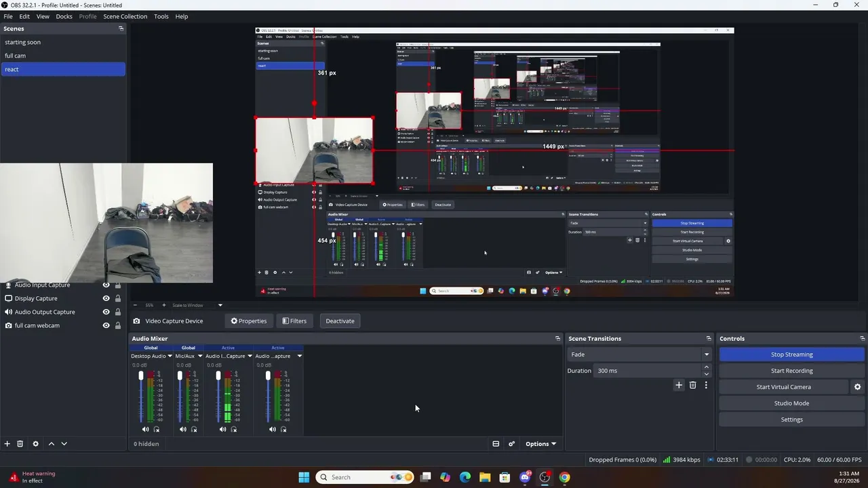
Task: Hide the Display Capture source
Action: tap(106, 298)
